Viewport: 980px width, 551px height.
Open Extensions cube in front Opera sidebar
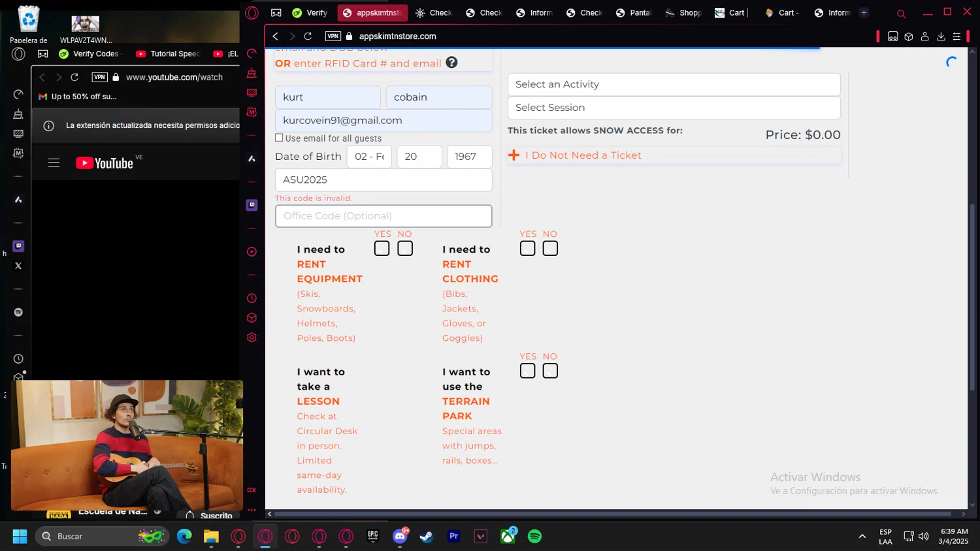252,318
